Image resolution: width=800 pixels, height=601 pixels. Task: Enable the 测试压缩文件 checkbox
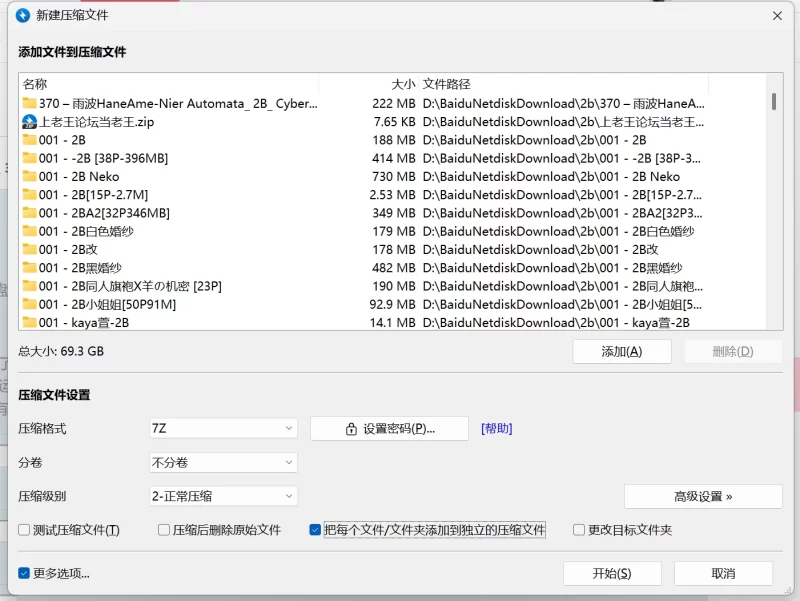(x=25, y=530)
